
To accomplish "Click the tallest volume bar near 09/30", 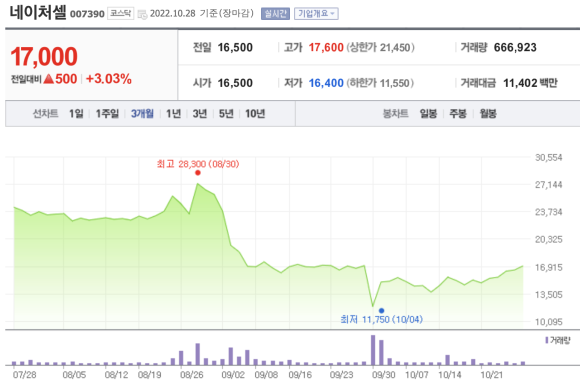I will pos(373,350).
